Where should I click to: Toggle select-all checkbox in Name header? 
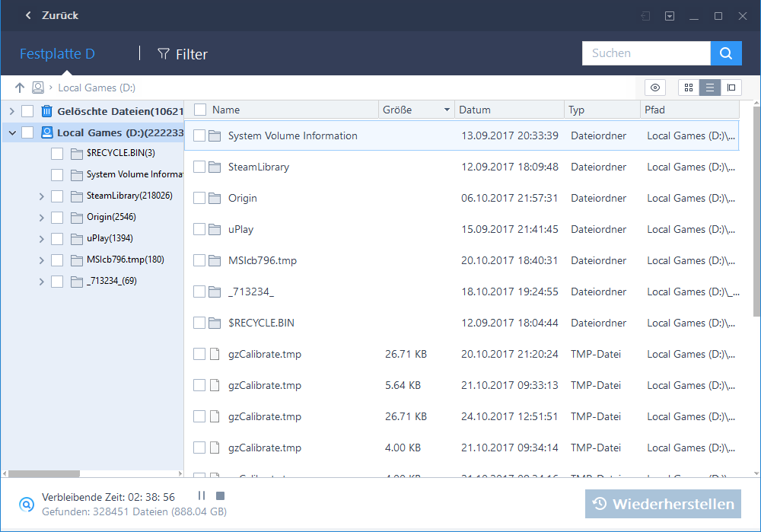point(200,110)
